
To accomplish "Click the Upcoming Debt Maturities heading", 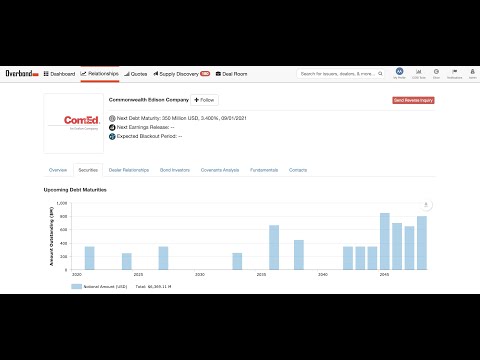I will tap(75, 190).
